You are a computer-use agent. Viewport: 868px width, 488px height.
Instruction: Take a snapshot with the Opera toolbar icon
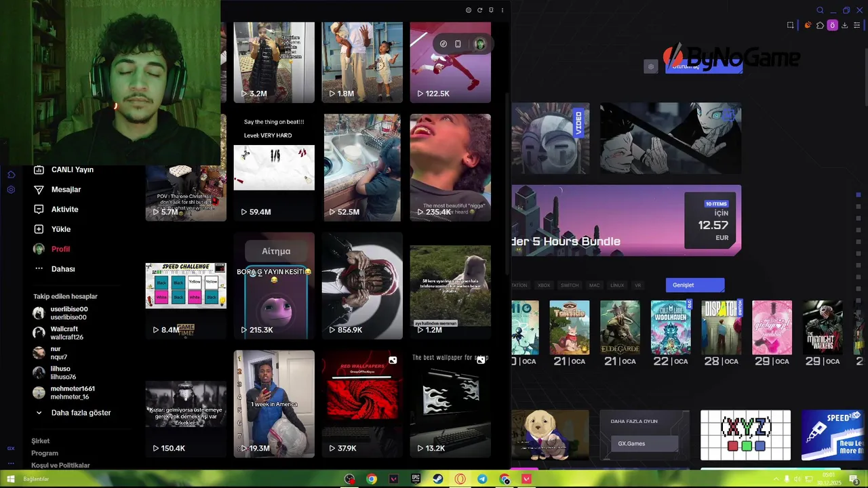point(790,25)
